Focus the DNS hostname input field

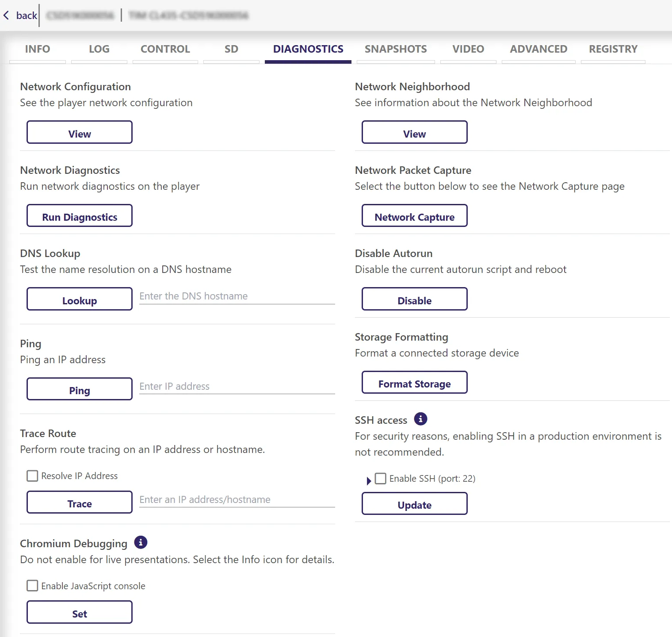click(237, 296)
